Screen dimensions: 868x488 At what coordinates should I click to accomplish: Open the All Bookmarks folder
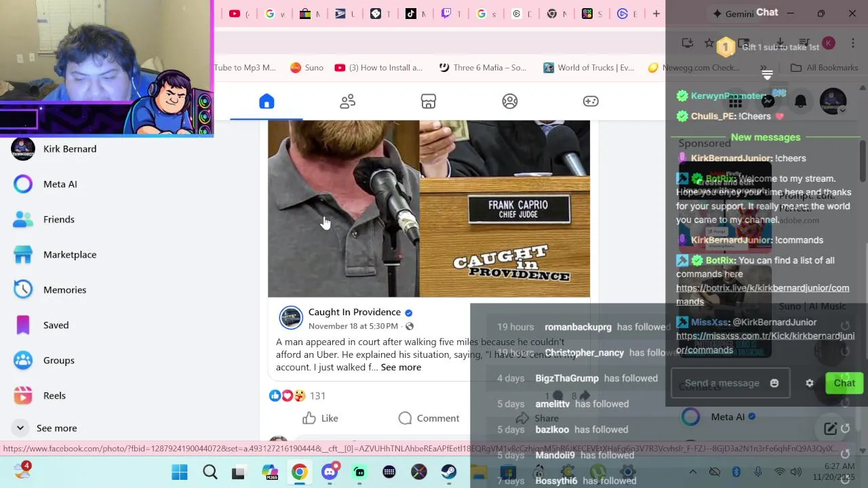click(x=825, y=68)
